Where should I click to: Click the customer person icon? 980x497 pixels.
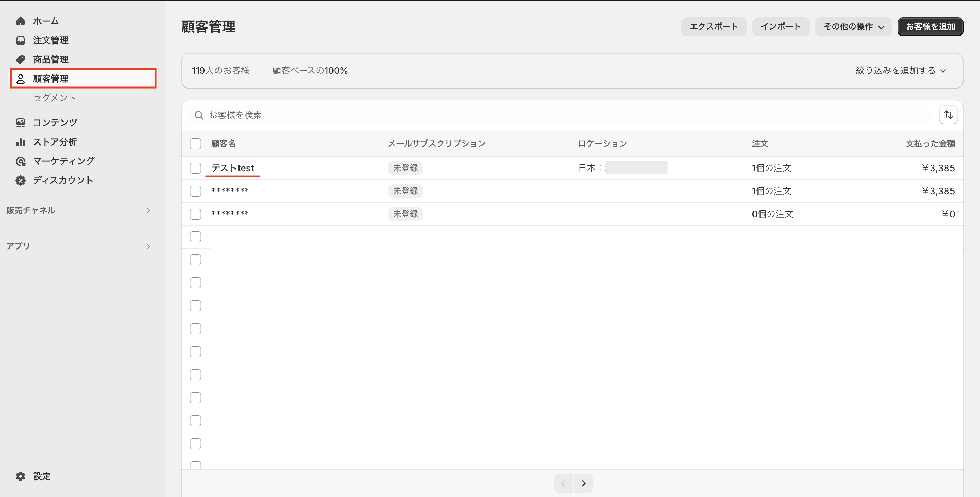21,79
